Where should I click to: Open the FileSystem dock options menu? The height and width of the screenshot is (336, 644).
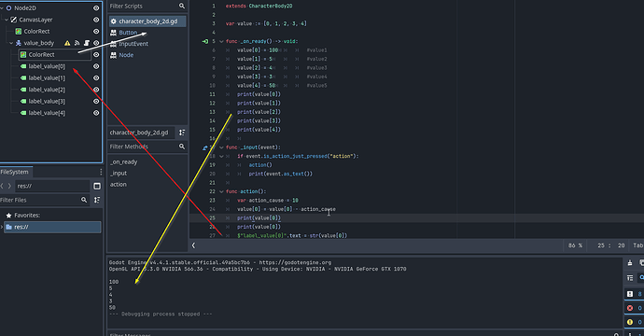(x=101, y=172)
